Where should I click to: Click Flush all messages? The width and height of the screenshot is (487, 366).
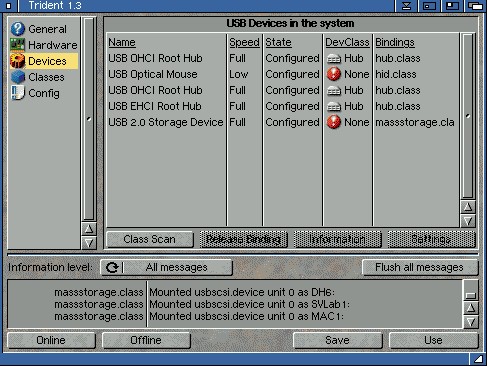tap(420, 267)
